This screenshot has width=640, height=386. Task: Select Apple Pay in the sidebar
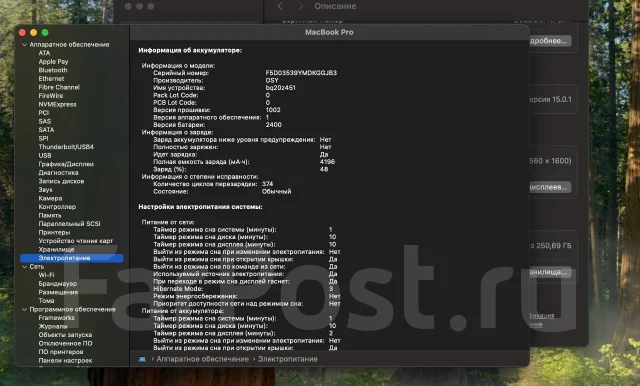tap(53, 62)
